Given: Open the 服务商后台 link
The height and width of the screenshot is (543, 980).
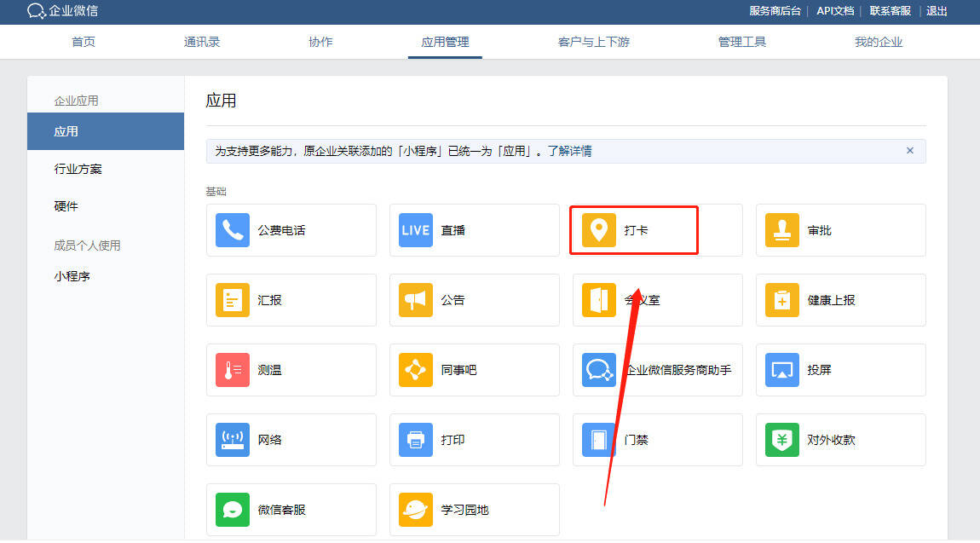Looking at the screenshot, I should [775, 11].
